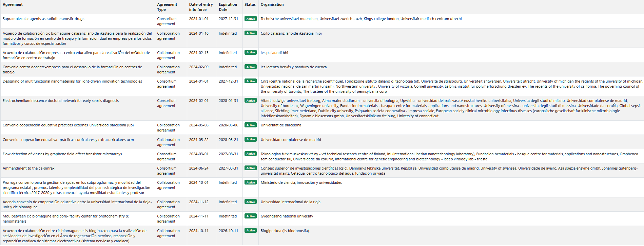Screen dimensions: 644x246
Task: Click the 'Expiration Date' column header
Action: 228,7
